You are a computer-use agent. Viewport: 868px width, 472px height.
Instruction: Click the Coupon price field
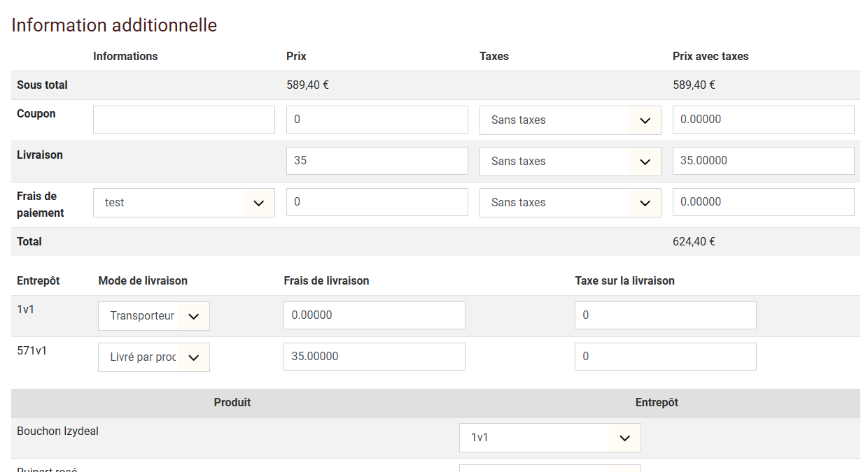(x=377, y=120)
